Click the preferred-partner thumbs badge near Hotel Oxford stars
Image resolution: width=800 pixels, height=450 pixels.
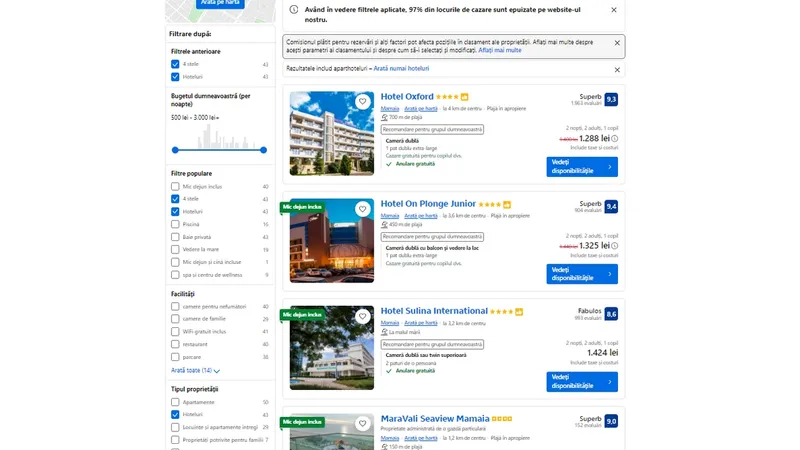[x=465, y=97]
